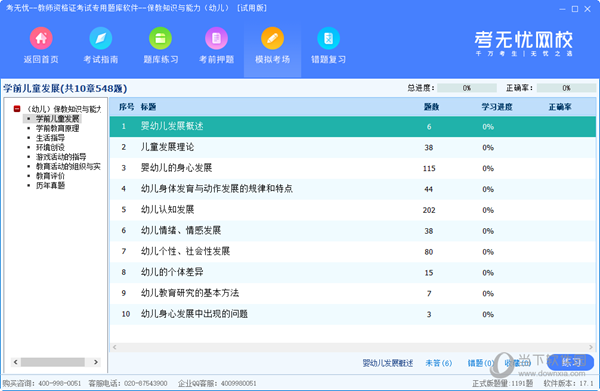Click tree panel scroll left arrow

click(15, 362)
